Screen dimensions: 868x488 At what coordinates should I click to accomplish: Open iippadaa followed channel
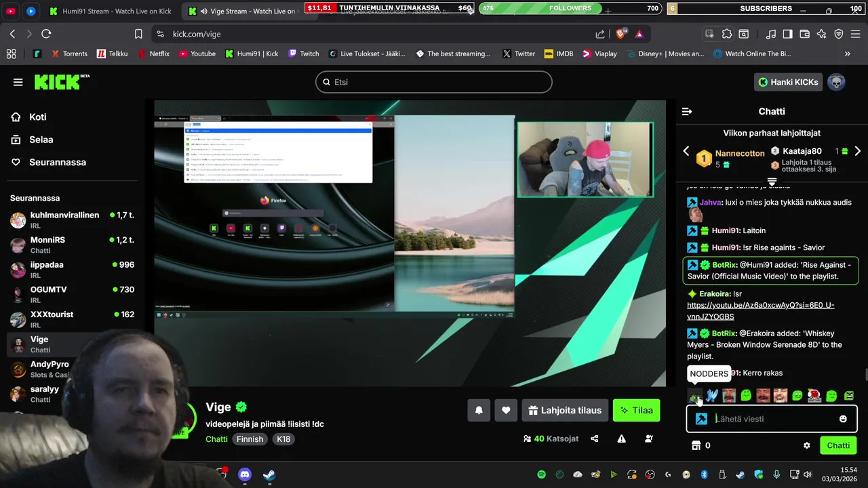(x=72, y=270)
